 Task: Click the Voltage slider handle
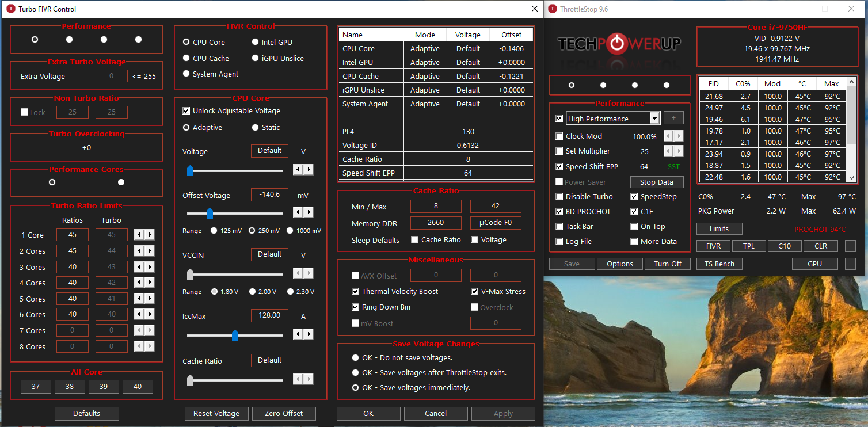190,170
